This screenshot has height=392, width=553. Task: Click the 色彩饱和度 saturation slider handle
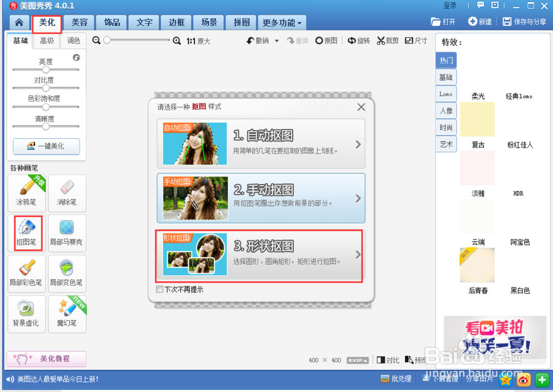(46, 107)
